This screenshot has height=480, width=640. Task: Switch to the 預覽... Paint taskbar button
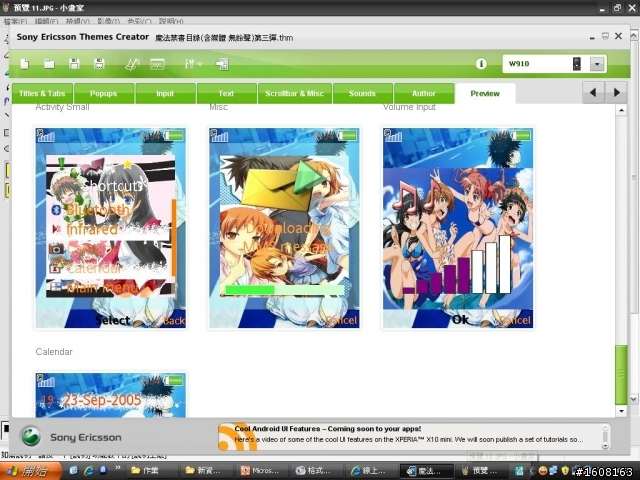pos(481,471)
